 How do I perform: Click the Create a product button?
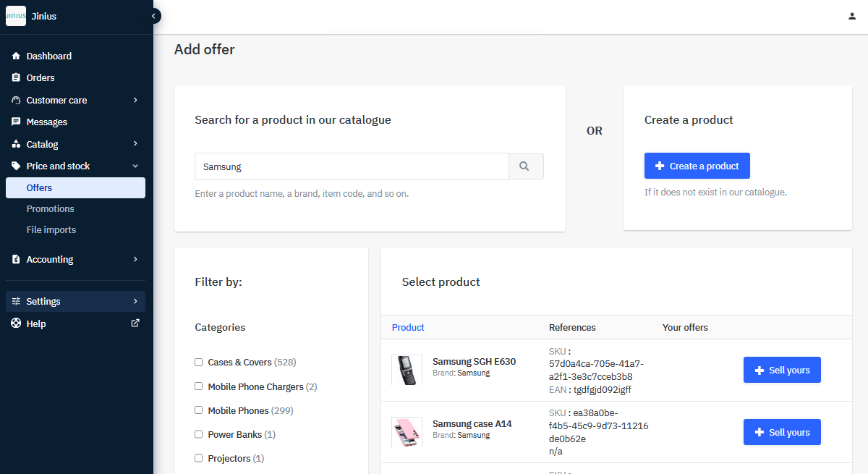pyautogui.click(x=697, y=166)
